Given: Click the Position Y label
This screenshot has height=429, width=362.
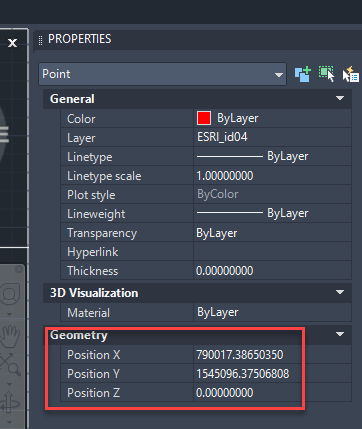Looking at the screenshot, I should coord(93,374).
